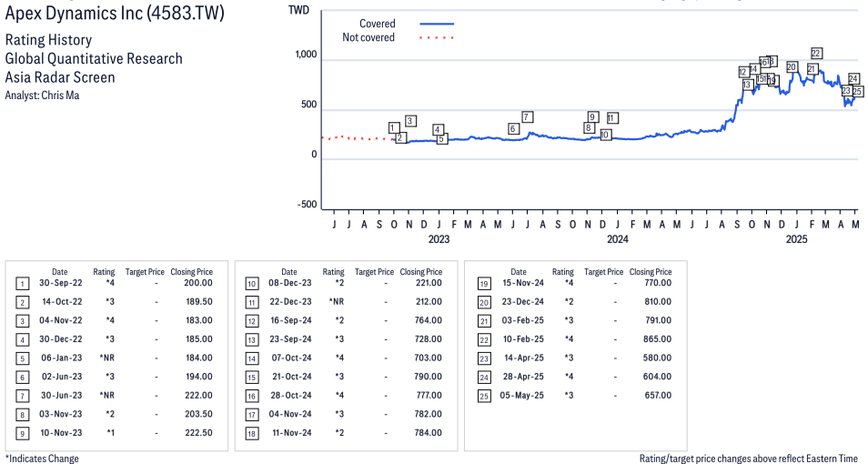Viewport: 868px width, 464px height.
Task: Click the 10-Nov-23 date cell
Action: coord(61,433)
